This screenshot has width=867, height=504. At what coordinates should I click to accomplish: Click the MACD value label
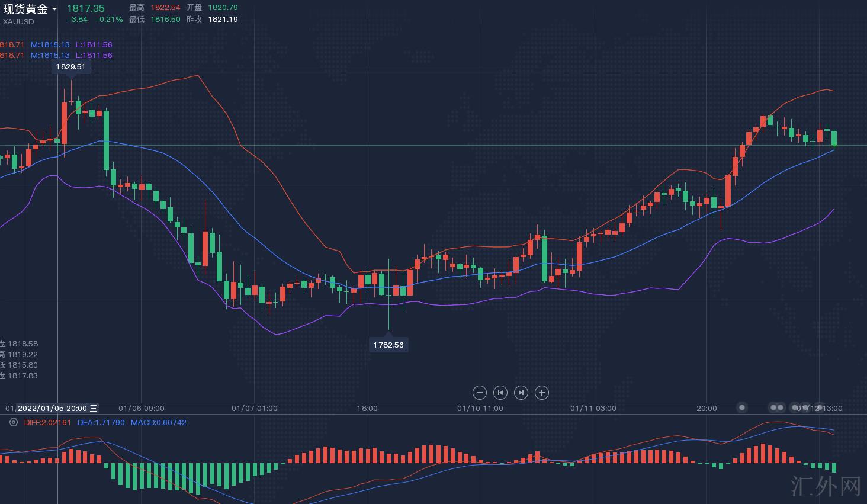[158, 422]
